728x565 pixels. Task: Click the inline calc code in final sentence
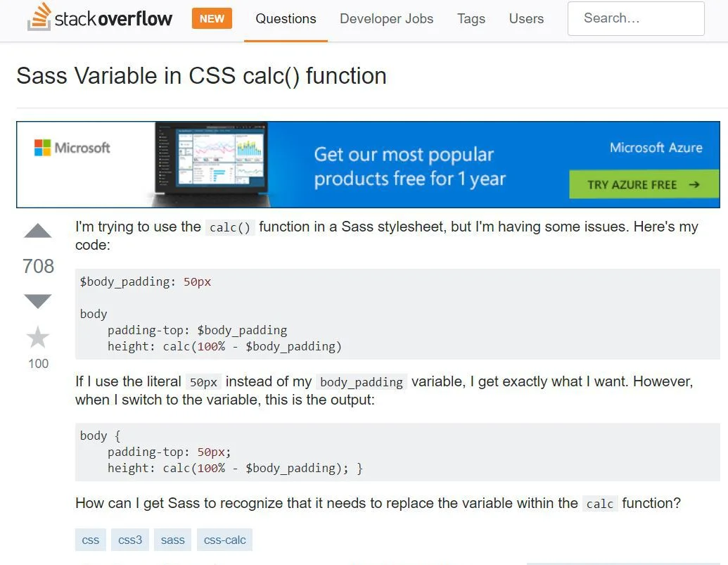pos(600,504)
